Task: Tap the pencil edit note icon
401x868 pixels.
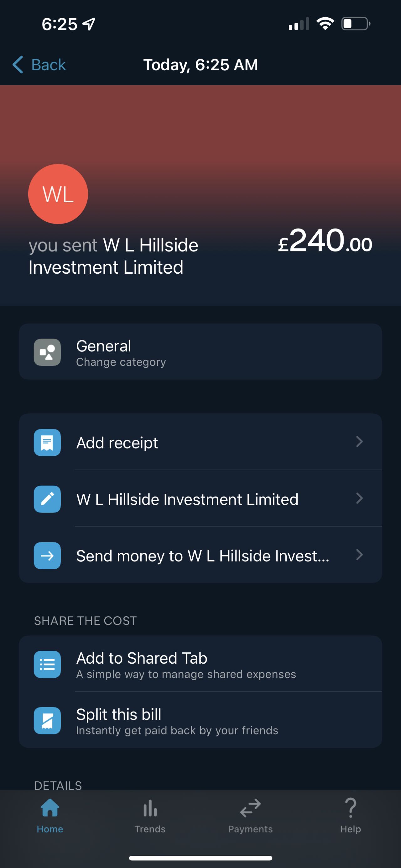Action: pyautogui.click(x=48, y=499)
